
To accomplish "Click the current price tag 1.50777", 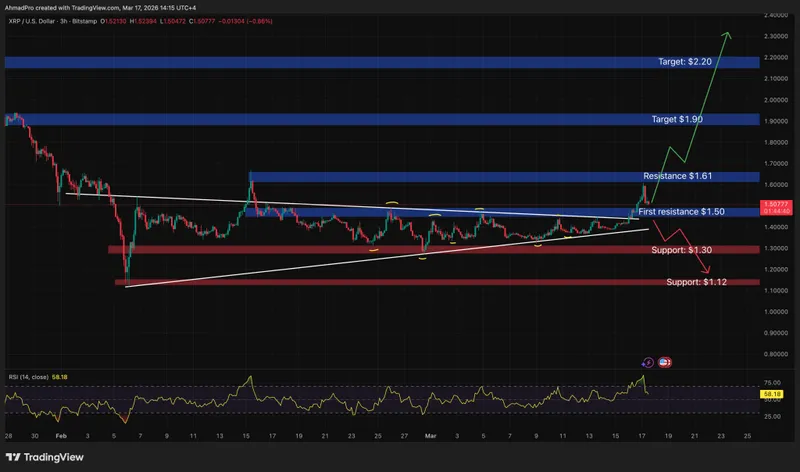I will (x=777, y=204).
